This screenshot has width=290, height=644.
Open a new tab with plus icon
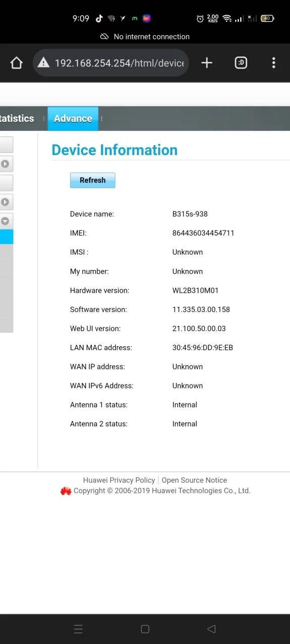(207, 63)
